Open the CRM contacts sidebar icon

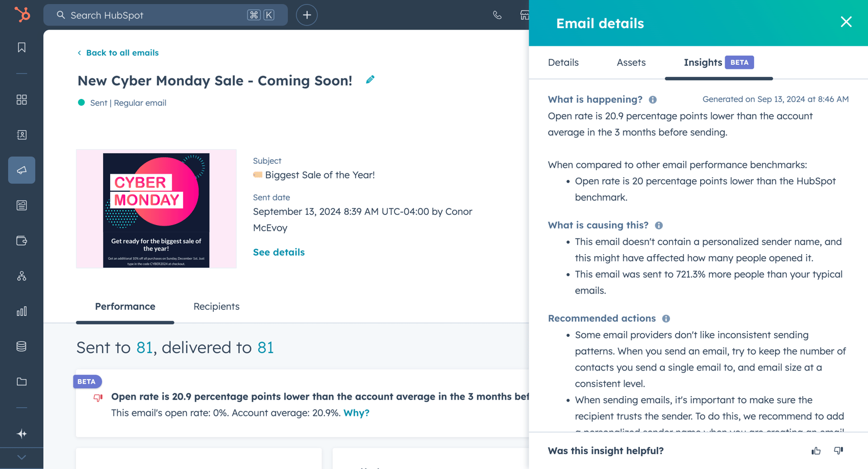(21, 135)
